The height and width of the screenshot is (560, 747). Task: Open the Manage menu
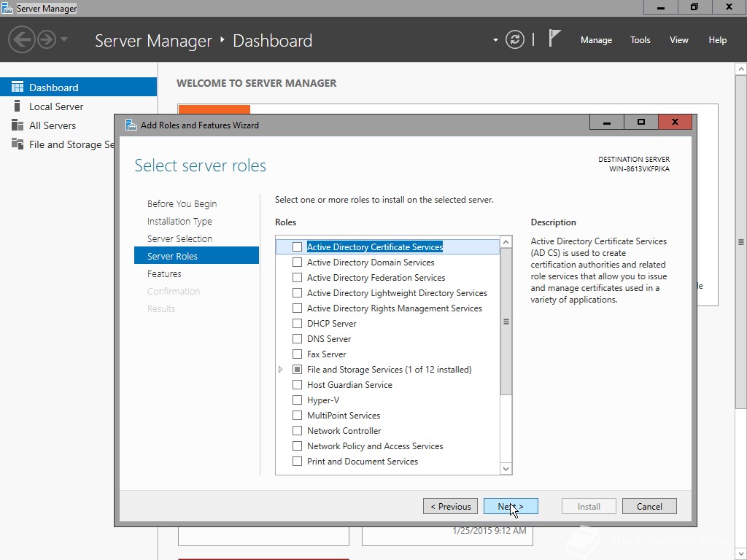[596, 40]
